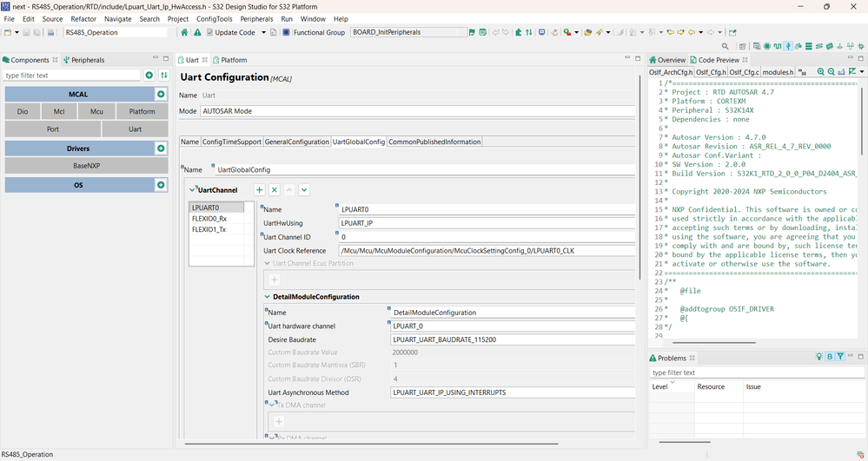Viewport: 868px width, 461px height.
Task: Click the yellow back arrow navigation icon
Action: coord(692,32)
